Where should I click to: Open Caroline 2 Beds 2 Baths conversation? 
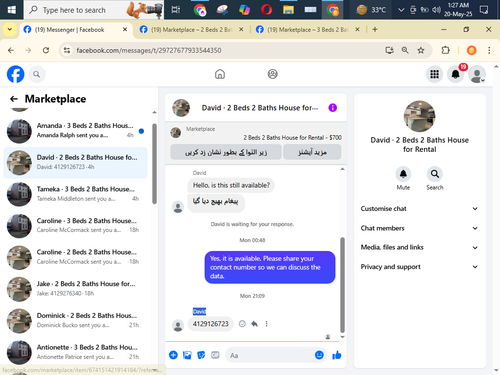pyautogui.click(x=76, y=257)
